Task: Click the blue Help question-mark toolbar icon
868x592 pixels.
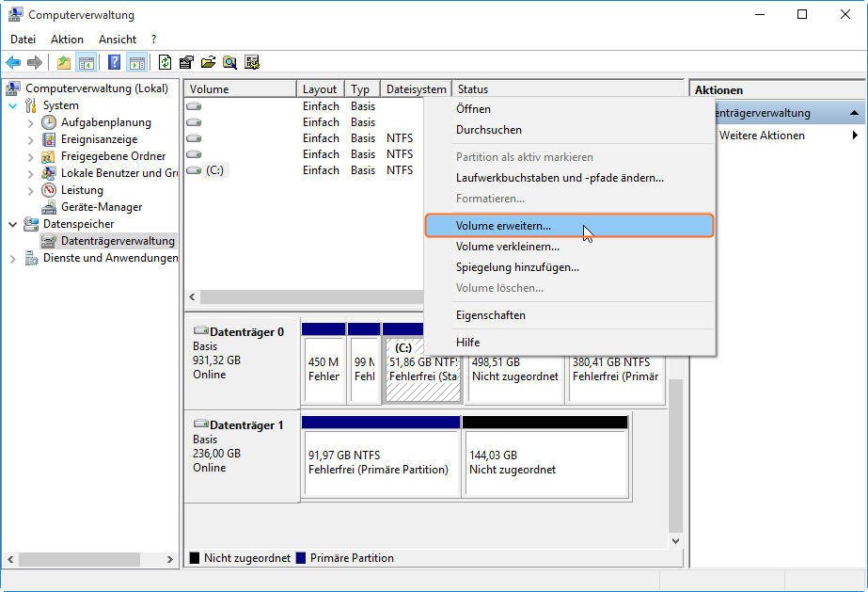Action: click(x=114, y=62)
